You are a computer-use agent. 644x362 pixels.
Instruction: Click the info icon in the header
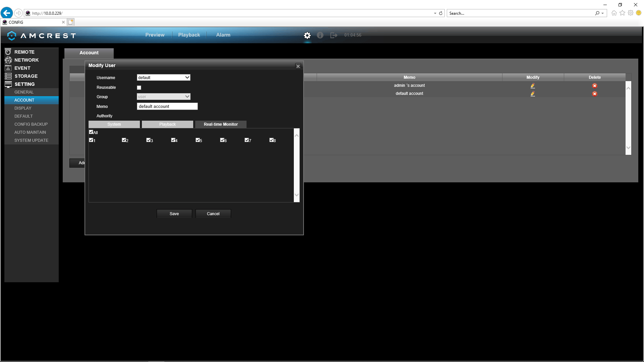[x=320, y=35]
